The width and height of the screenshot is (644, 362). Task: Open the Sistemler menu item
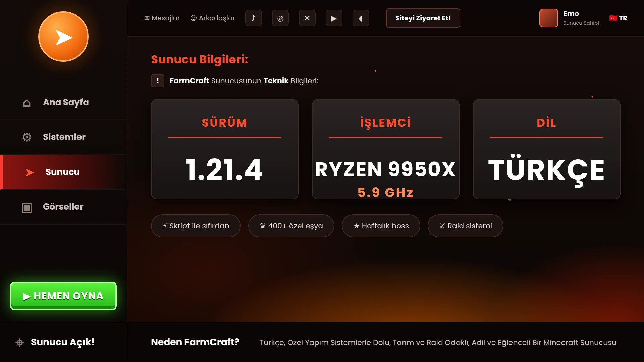pos(63,137)
